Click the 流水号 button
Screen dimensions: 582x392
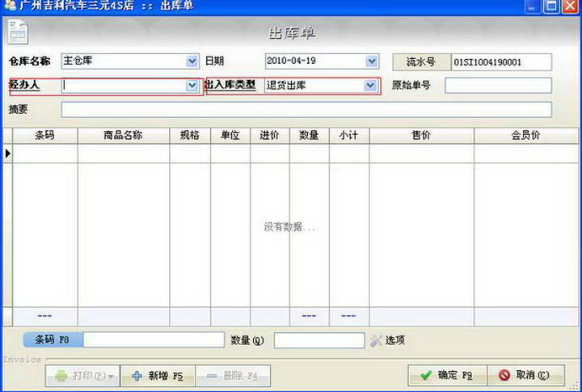tap(422, 62)
